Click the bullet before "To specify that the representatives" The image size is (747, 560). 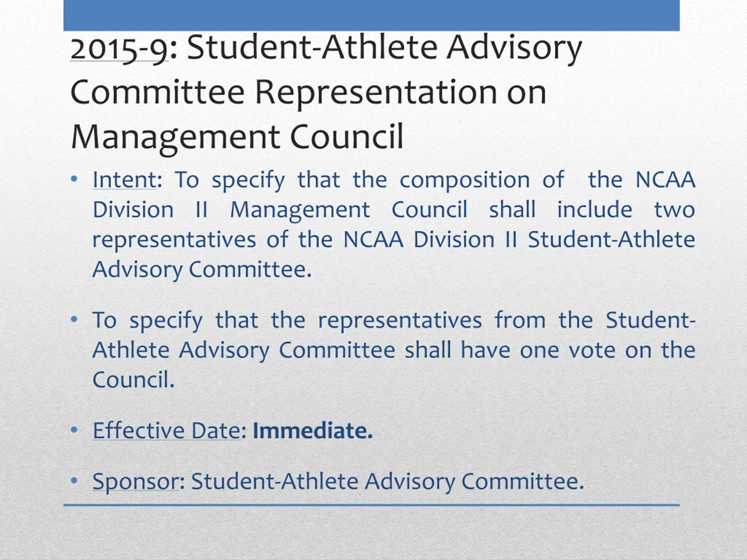pos(74,319)
